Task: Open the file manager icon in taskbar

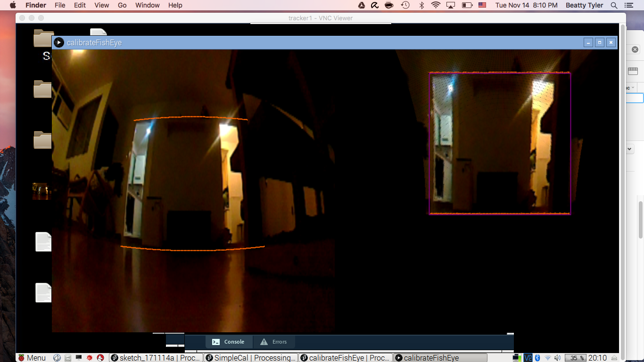Action: click(68, 358)
